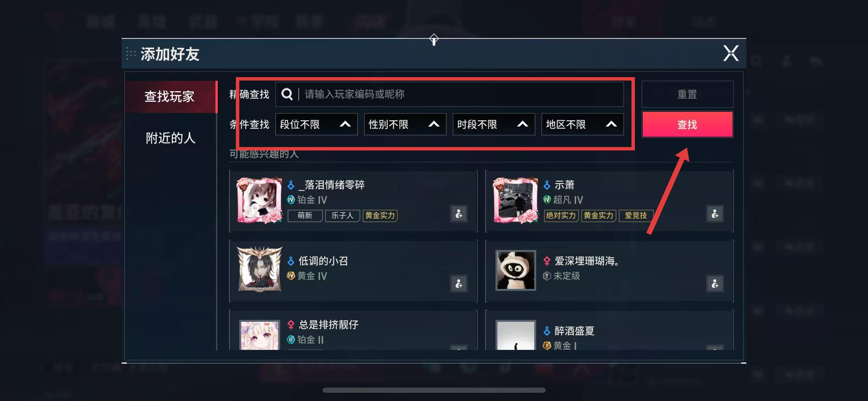Switch to the 附近的人 tab
Viewport: 868px width, 401px height.
point(170,138)
